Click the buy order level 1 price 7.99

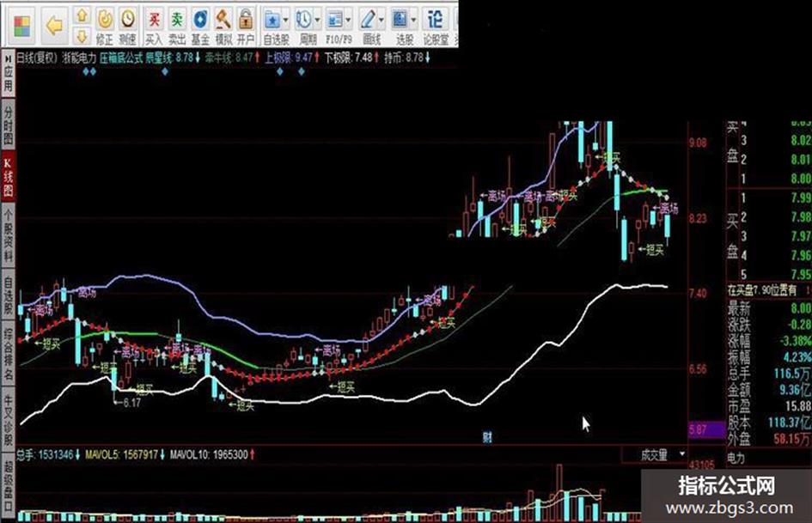(x=801, y=198)
